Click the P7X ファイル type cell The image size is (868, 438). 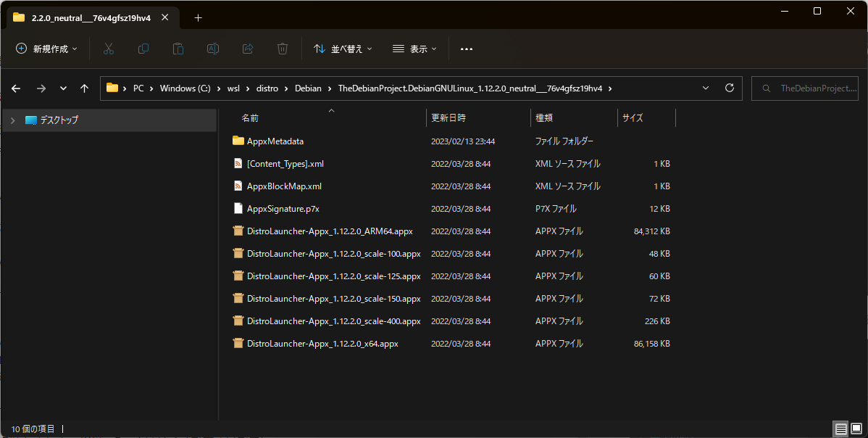[x=556, y=209]
